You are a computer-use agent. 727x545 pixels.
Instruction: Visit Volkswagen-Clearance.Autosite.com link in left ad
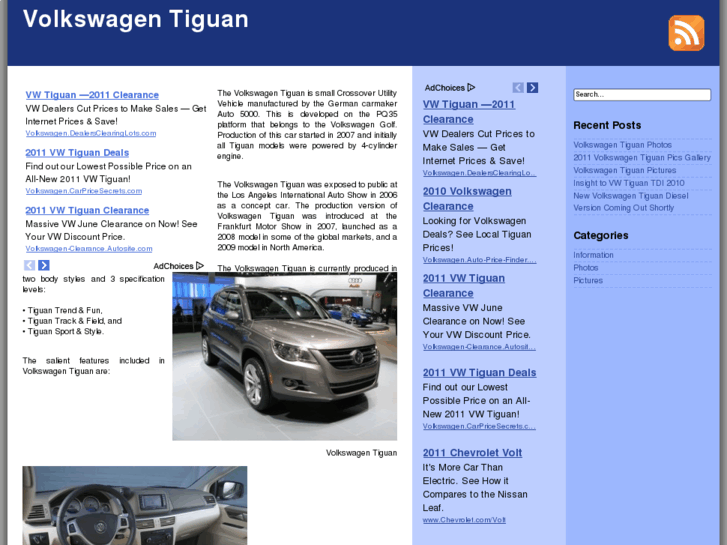[x=89, y=249]
